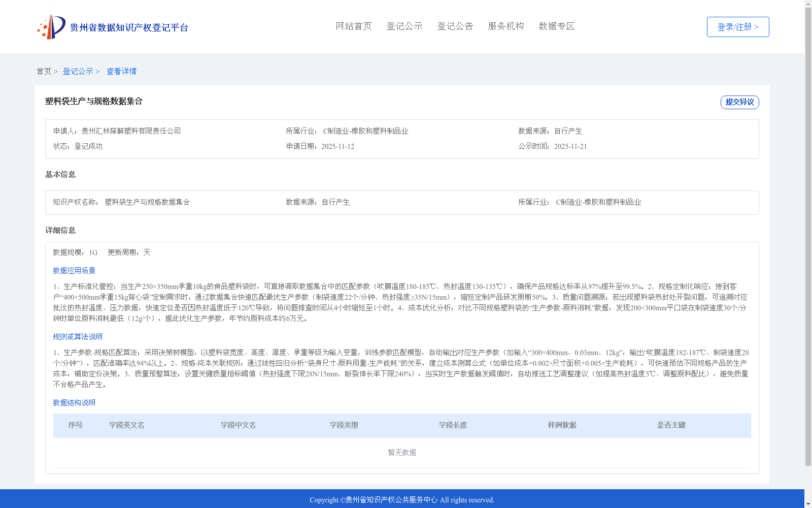Select 服务机构 in the top menu
The width and height of the screenshot is (812, 508).
506,26
